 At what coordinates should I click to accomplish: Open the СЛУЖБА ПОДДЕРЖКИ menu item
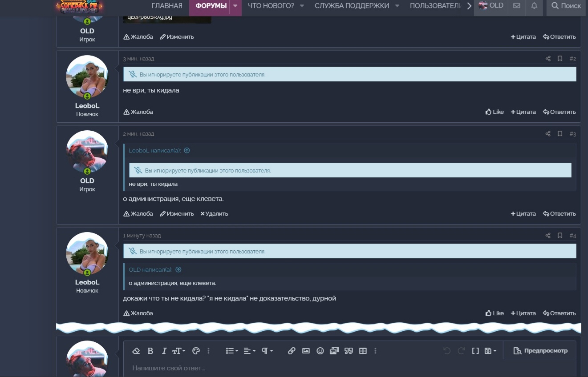[352, 6]
